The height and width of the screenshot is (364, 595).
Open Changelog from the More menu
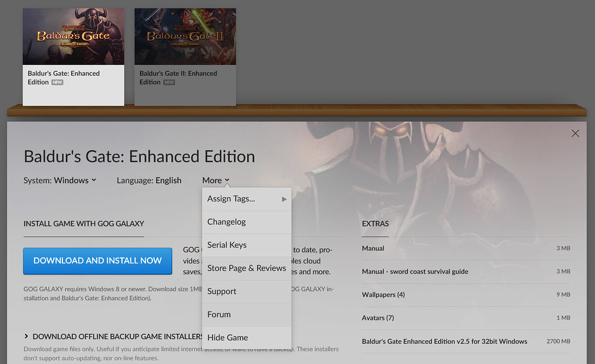point(247,222)
